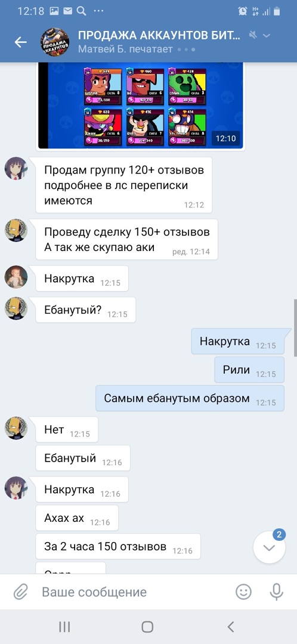Open the Brawl Stars screenshot image
Screen dimensions: 297x644
[x=141, y=106]
